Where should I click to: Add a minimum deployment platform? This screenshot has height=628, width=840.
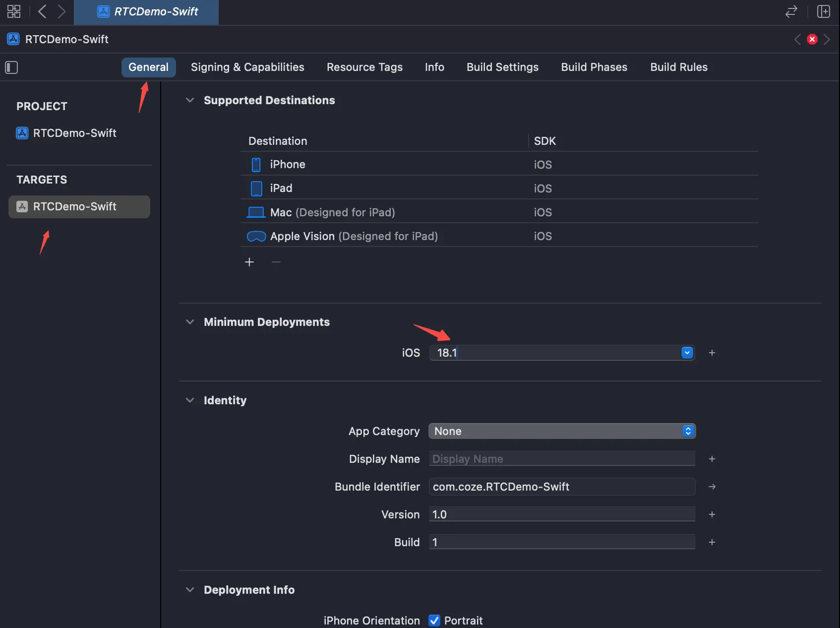(712, 353)
